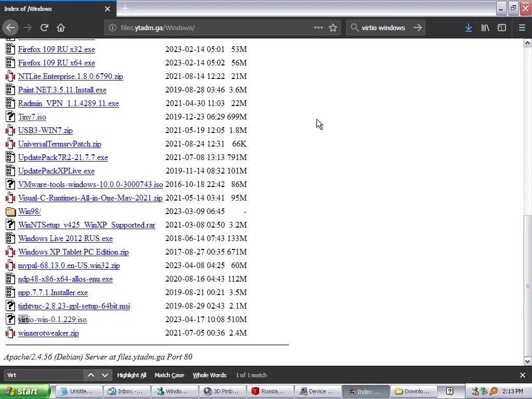This screenshot has height=399, width=532.
Task: Switch to the Inbox taskbar window
Action: click(127, 392)
